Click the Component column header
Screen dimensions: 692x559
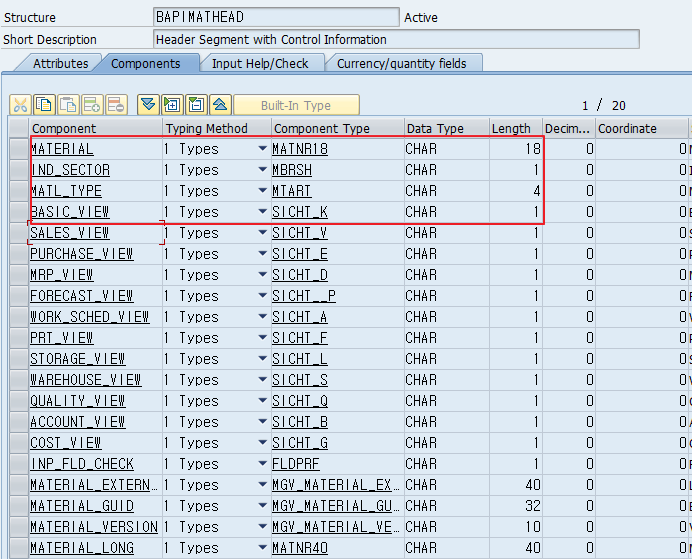coord(96,128)
